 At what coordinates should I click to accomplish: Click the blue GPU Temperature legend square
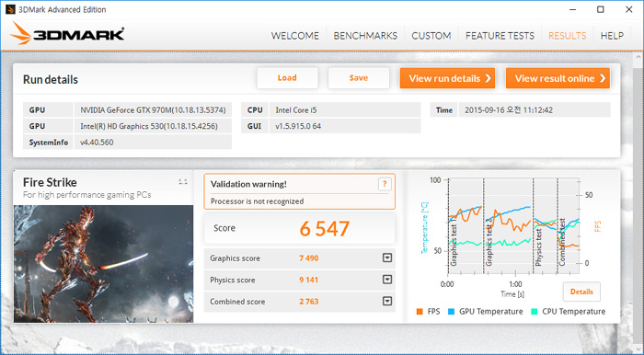(452, 312)
